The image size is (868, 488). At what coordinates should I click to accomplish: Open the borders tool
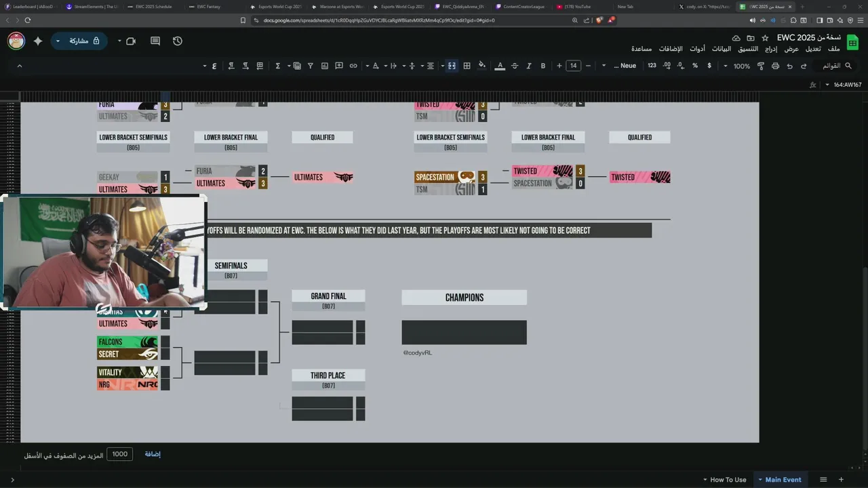point(467,66)
